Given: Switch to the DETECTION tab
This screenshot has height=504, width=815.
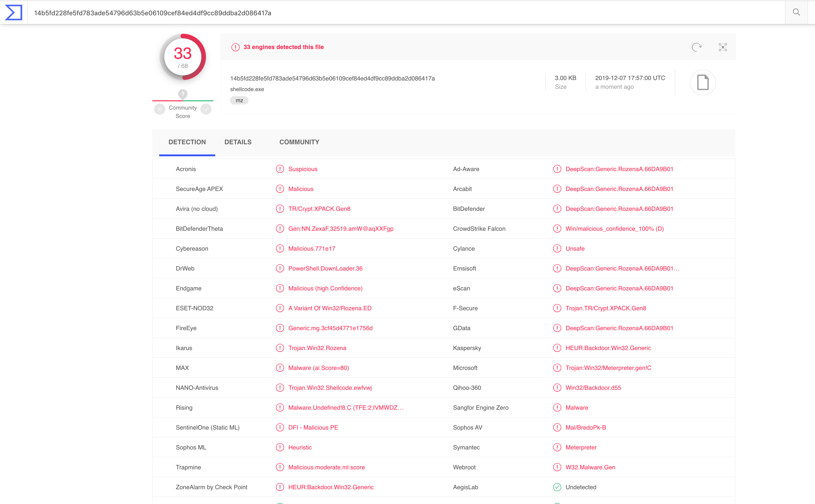Looking at the screenshot, I should coord(187,142).
